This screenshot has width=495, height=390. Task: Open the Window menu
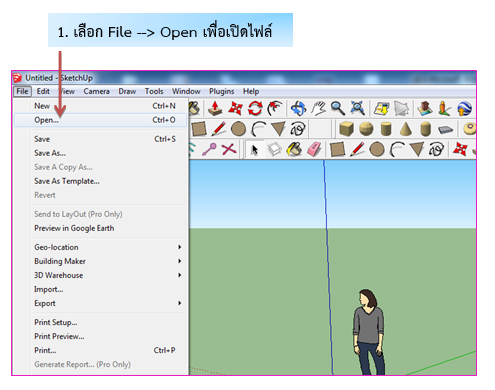point(186,91)
